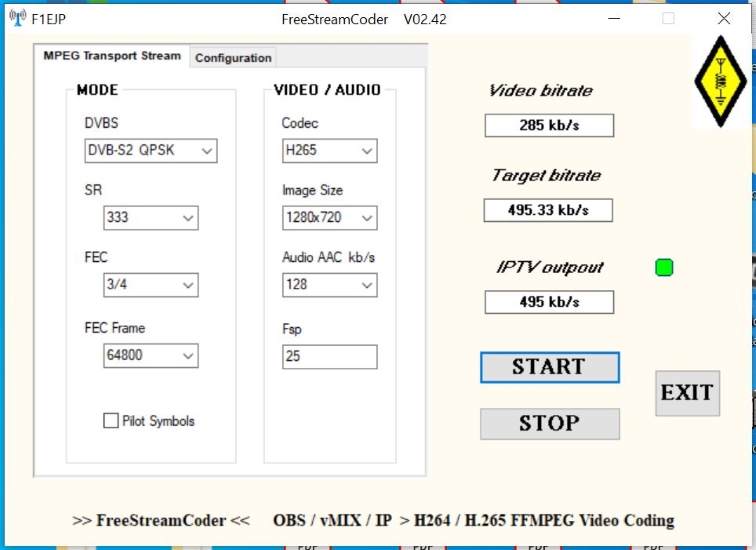Click the IPTV output bitrate field

coord(549,302)
